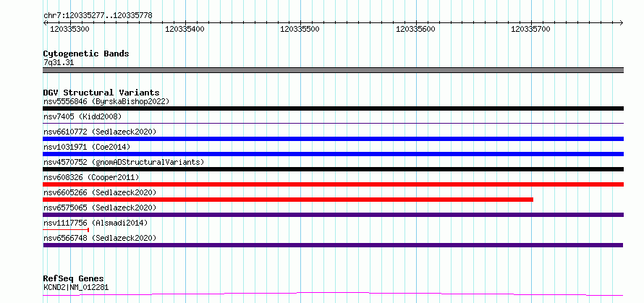The width and height of the screenshot is (644, 303).
Task: Click the purple bar for nsv6566748
Action: point(333,245)
